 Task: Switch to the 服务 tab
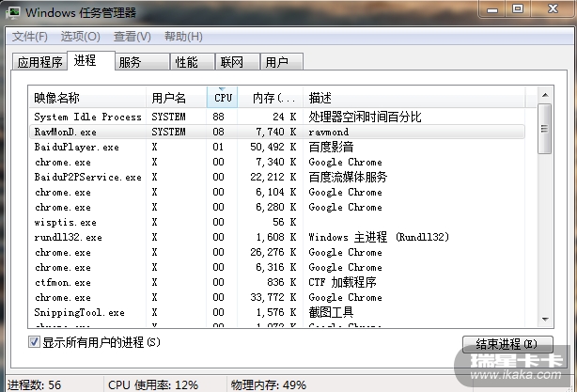143,61
